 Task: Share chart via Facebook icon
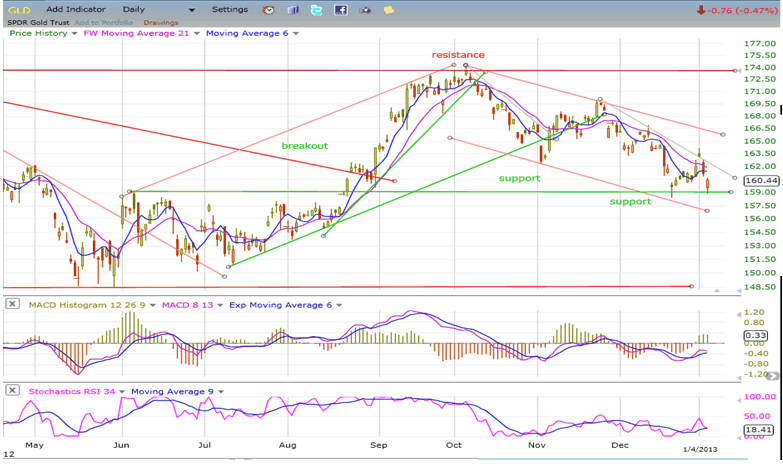(341, 10)
